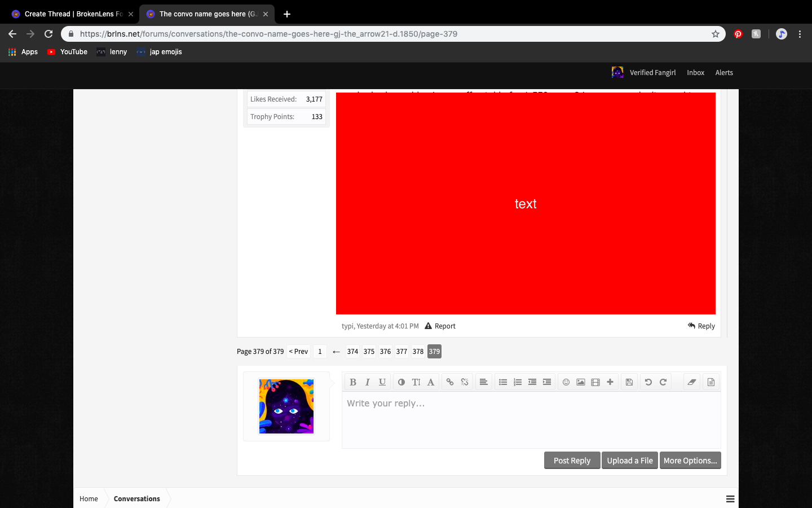
Task: Open the text color picker icon
Action: [401, 382]
